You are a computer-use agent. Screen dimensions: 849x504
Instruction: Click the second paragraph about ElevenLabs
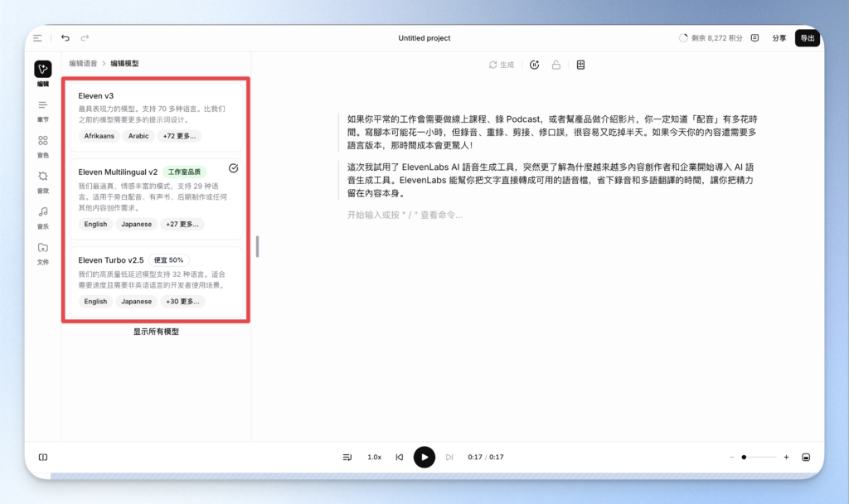click(551, 180)
